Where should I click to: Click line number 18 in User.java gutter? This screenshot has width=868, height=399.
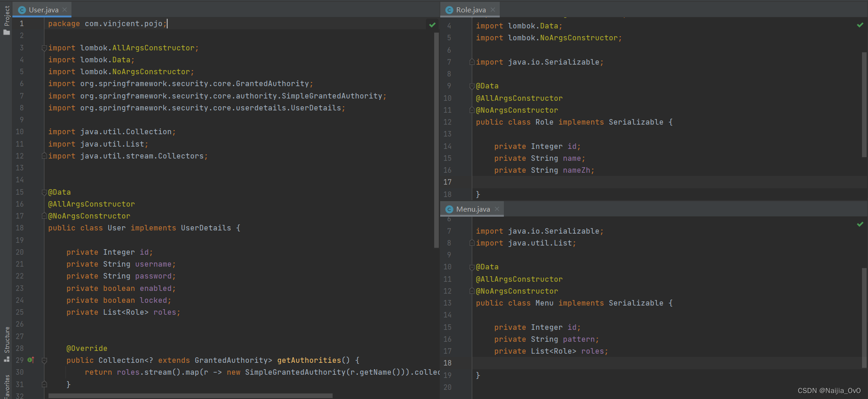20,228
